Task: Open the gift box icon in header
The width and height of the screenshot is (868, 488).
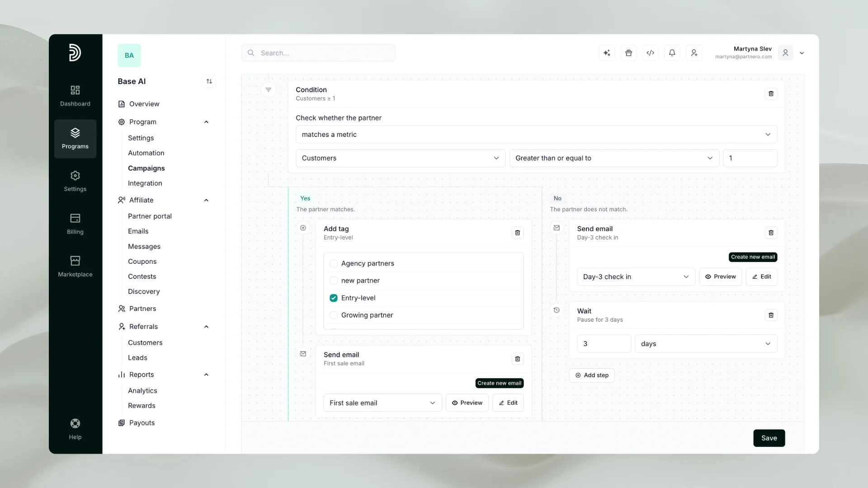Action: (628, 53)
